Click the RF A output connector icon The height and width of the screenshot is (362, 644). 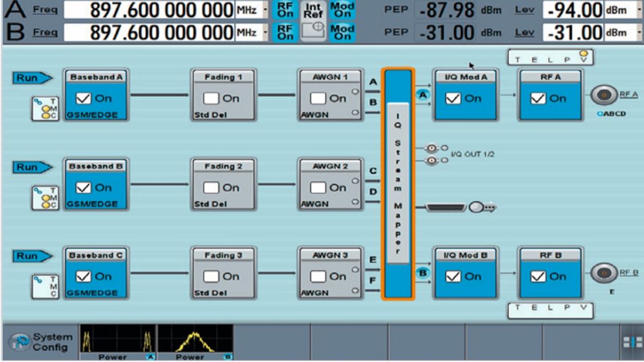point(604,95)
